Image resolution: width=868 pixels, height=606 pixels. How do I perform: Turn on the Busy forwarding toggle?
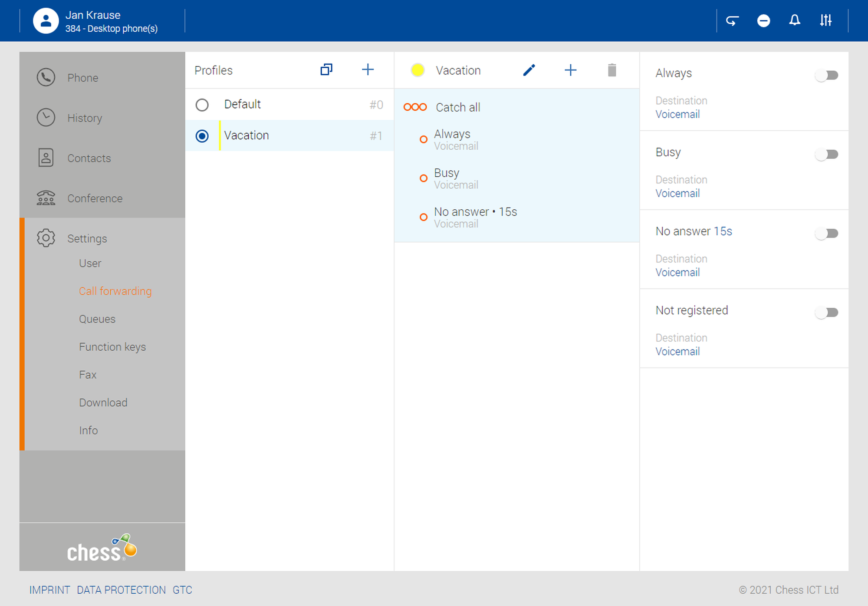tap(827, 155)
